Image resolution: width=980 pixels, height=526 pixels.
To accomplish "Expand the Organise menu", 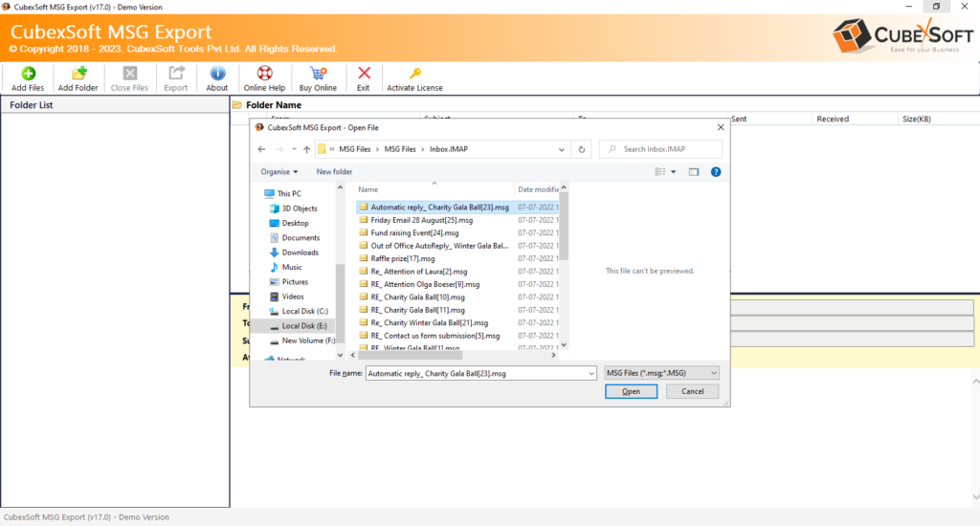I will [279, 172].
